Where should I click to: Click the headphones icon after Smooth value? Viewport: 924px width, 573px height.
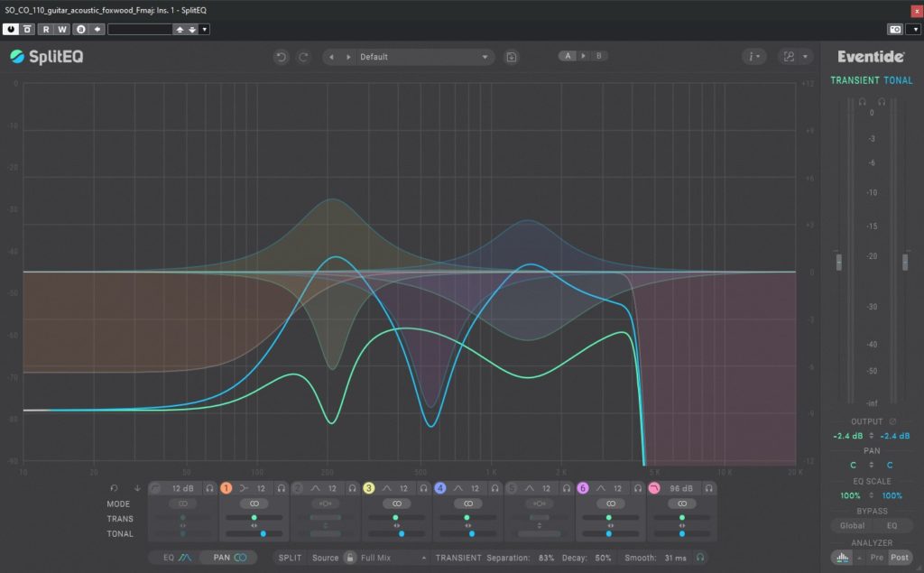[699, 558]
